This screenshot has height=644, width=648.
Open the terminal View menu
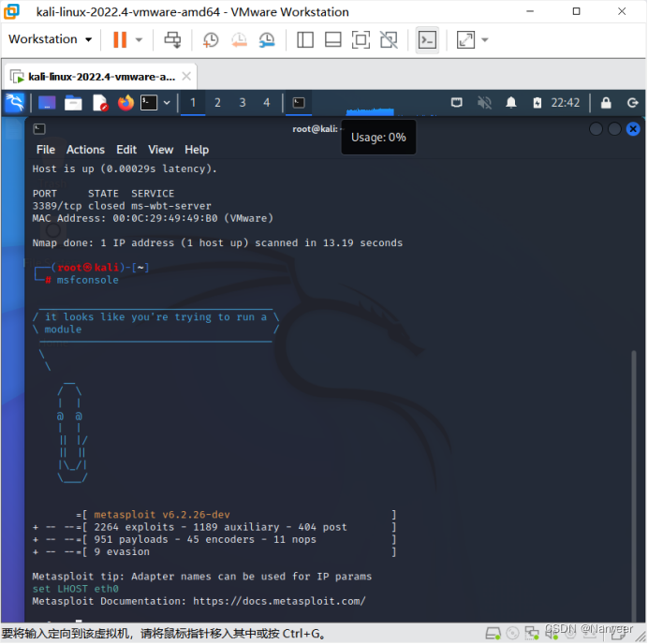160,150
